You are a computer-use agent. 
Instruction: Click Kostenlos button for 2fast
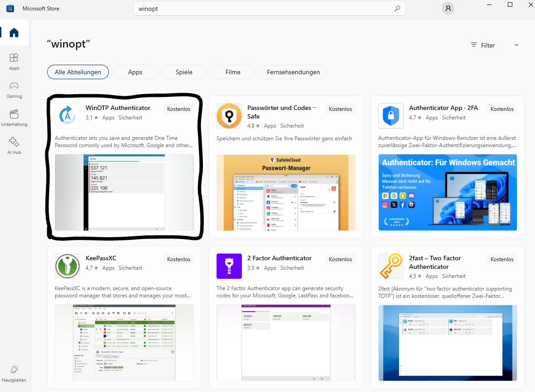(502, 259)
